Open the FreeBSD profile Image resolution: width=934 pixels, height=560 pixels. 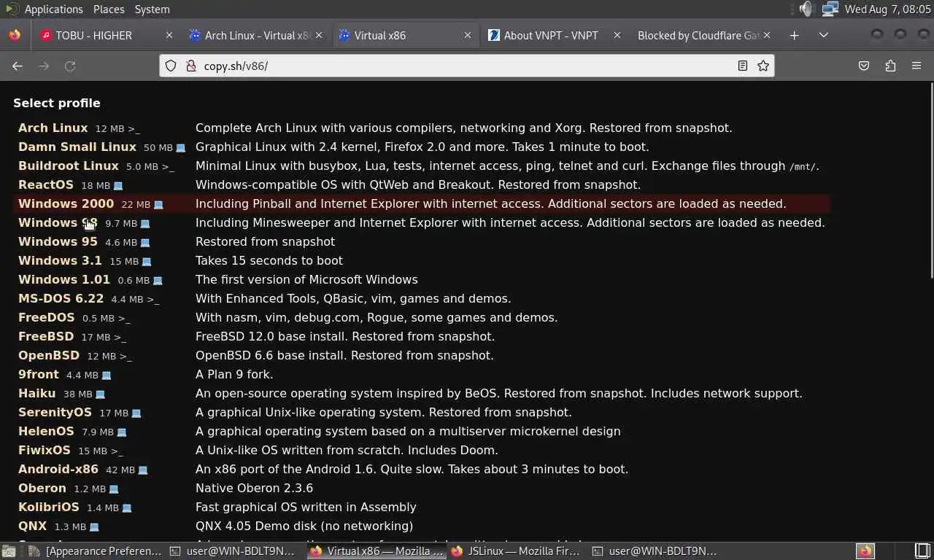tap(46, 336)
